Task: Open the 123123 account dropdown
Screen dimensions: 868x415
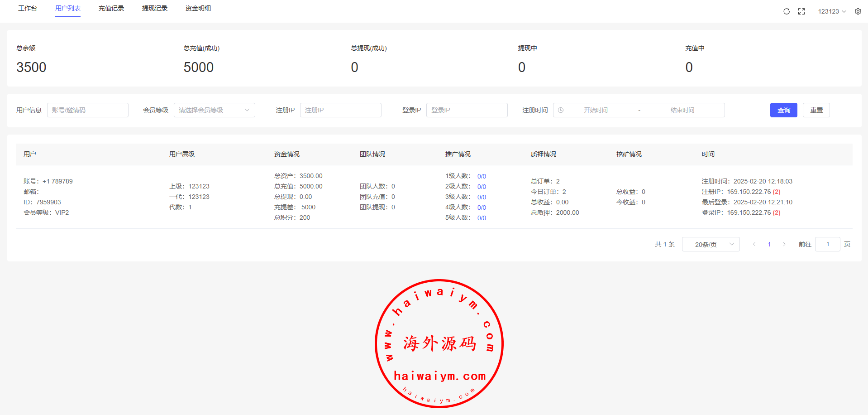Action: pyautogui.click(x=832, y=11)
